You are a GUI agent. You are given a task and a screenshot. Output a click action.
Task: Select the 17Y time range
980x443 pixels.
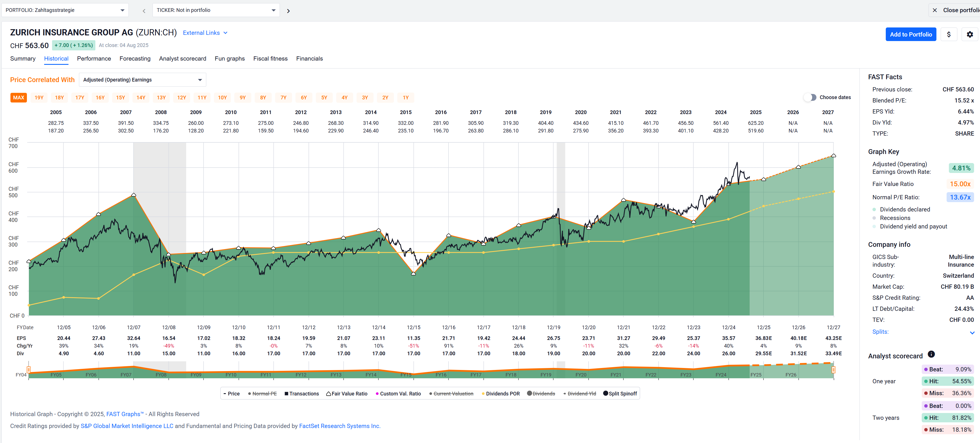(x=80, y=98)
